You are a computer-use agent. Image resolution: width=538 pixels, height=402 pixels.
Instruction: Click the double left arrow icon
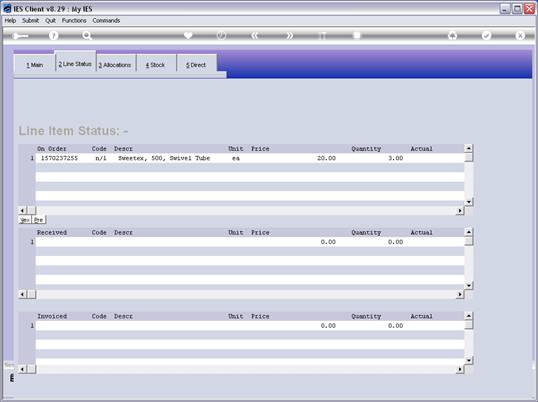point(255,35)
